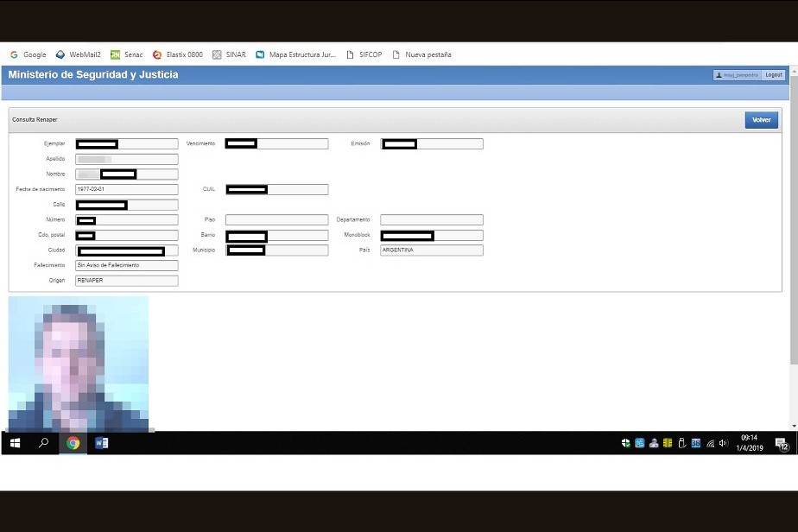Click the volume speaker tray icon
This screenshot has height=532, width=798.
pyautogui.click(x=723, y=443)
